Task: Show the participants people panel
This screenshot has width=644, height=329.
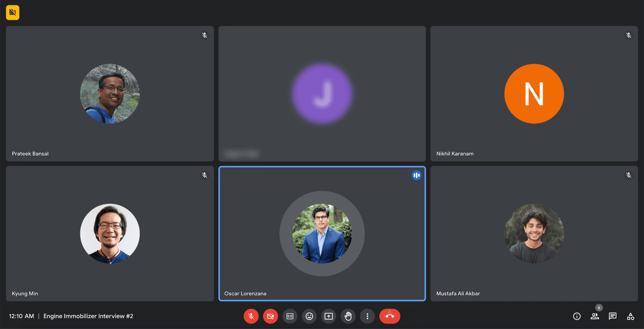Action: tap(595, 316)
